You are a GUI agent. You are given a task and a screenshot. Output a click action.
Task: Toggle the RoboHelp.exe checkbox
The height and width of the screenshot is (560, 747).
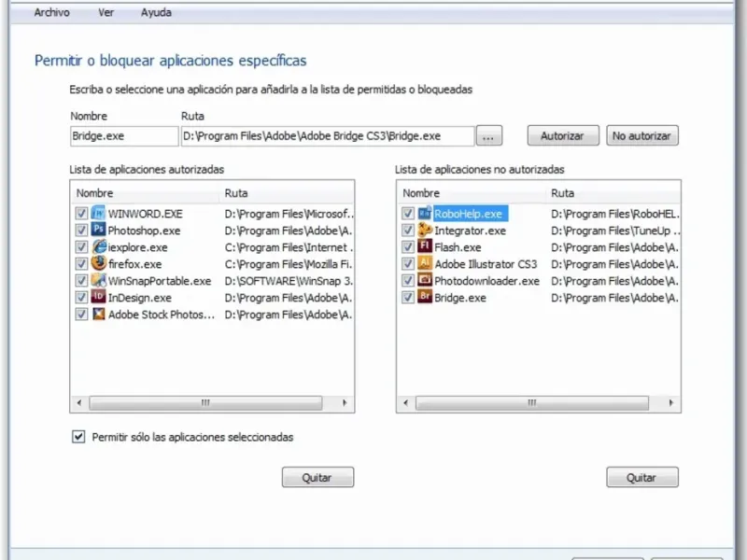pyautogui.click(x=408, y=214)
